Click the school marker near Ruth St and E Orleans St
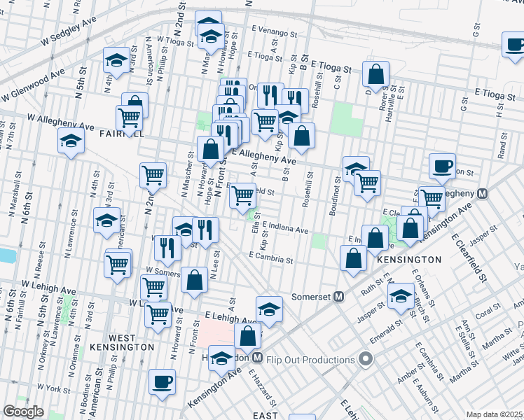Screen dimensions: 524x420 (401, 297)
